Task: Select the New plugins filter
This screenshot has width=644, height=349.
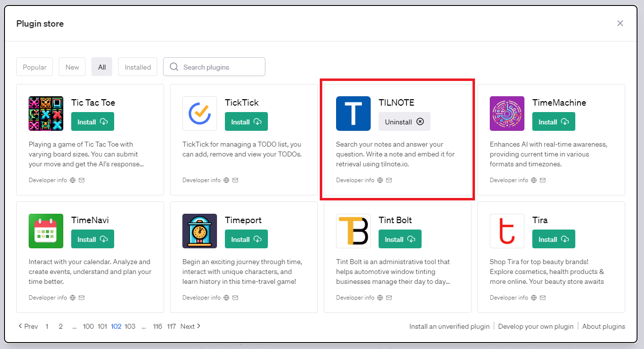Action: click(x=72, y=67)
